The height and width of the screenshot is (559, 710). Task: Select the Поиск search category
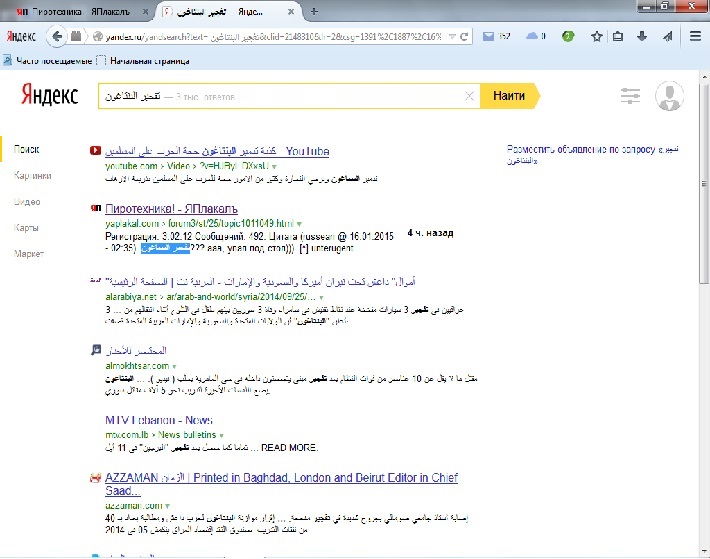click(26, 149)
